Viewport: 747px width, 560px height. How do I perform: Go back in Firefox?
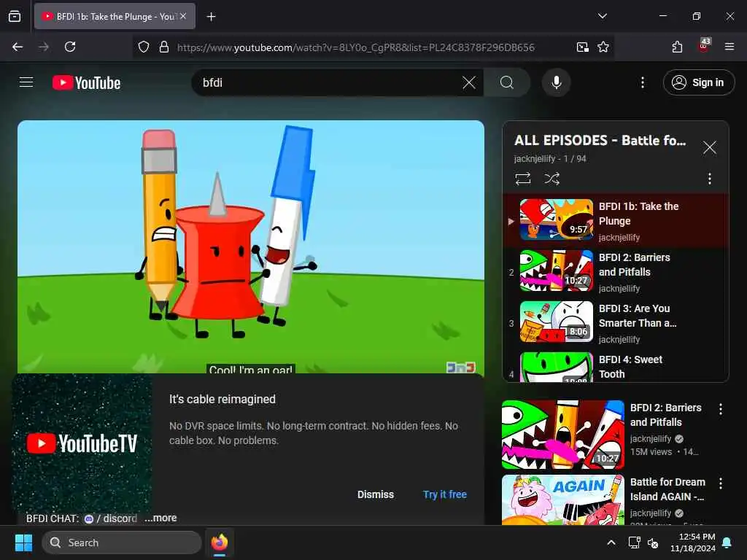[18, 47]
